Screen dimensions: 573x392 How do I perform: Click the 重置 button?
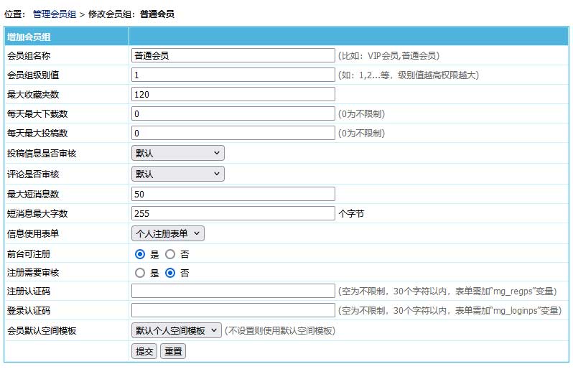coord(173,351)
